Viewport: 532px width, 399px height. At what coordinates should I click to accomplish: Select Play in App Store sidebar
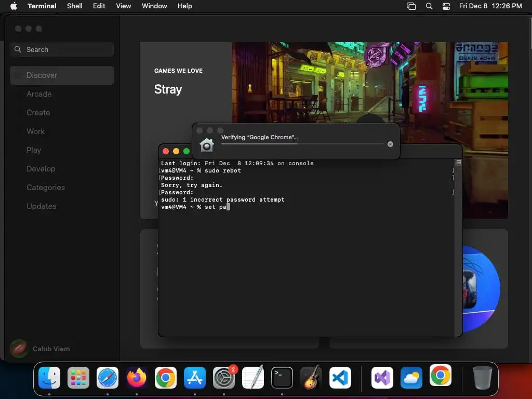pos(62,150)
